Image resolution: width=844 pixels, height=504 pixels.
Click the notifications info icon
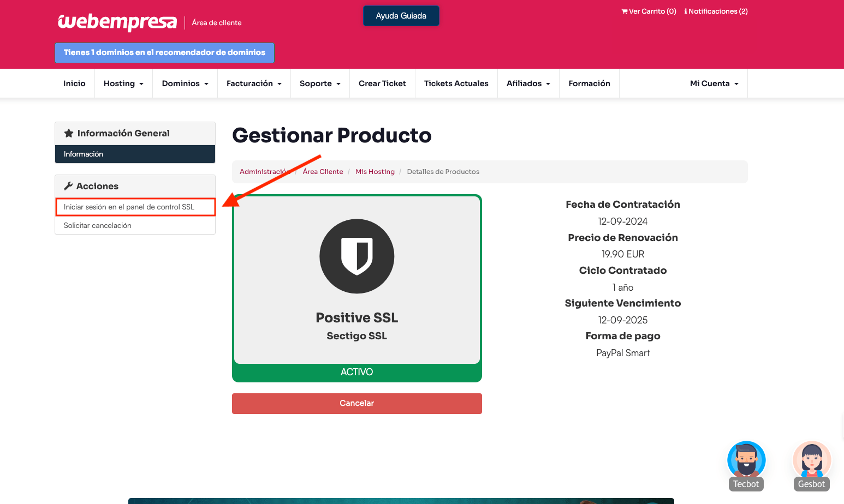(x=686, y=11)
